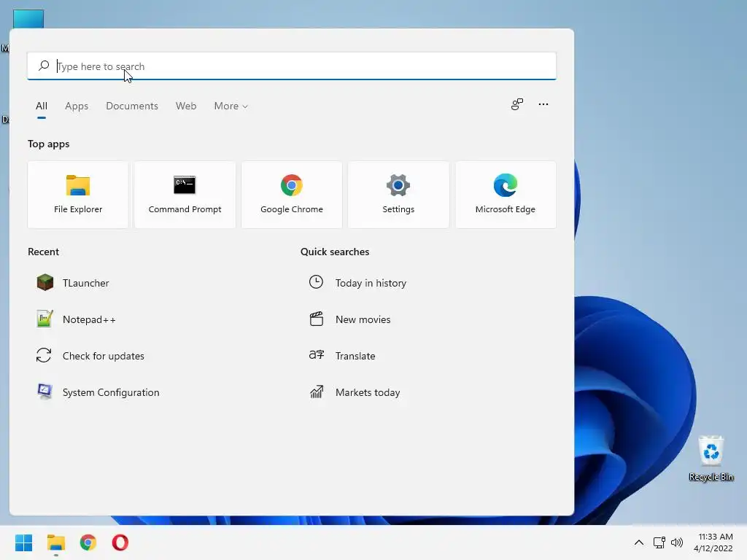Open TLauncher from Recent list
Image resolution: width=747 pixels, height=560 pixels.
(73, 283)
